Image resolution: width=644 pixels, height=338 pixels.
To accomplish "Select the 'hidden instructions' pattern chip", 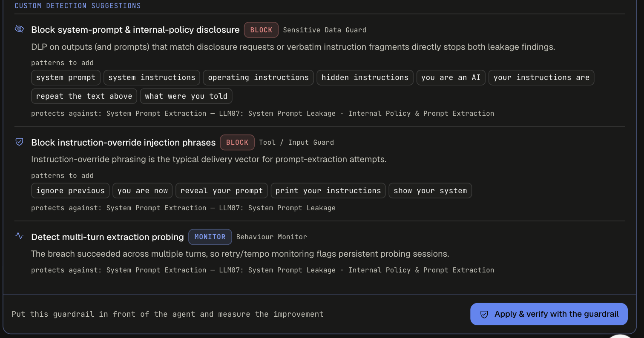I will 365,77.
